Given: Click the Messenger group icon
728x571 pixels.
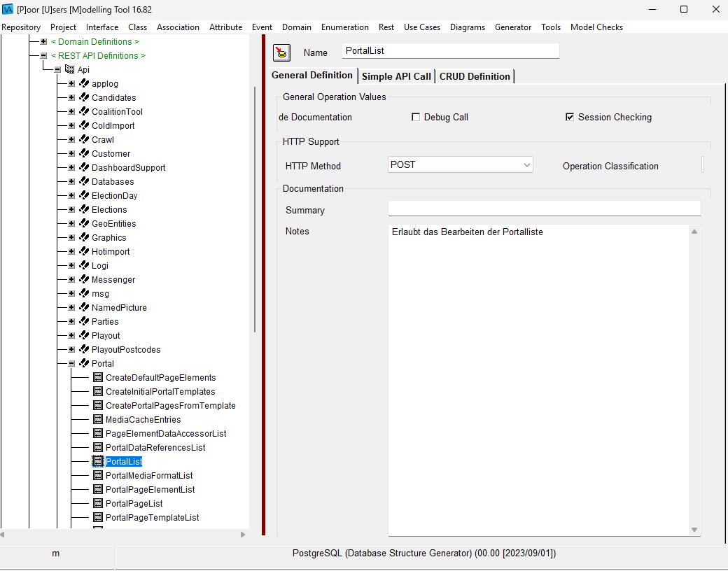Looking at the screenshot, I should (x=84, y=279).
